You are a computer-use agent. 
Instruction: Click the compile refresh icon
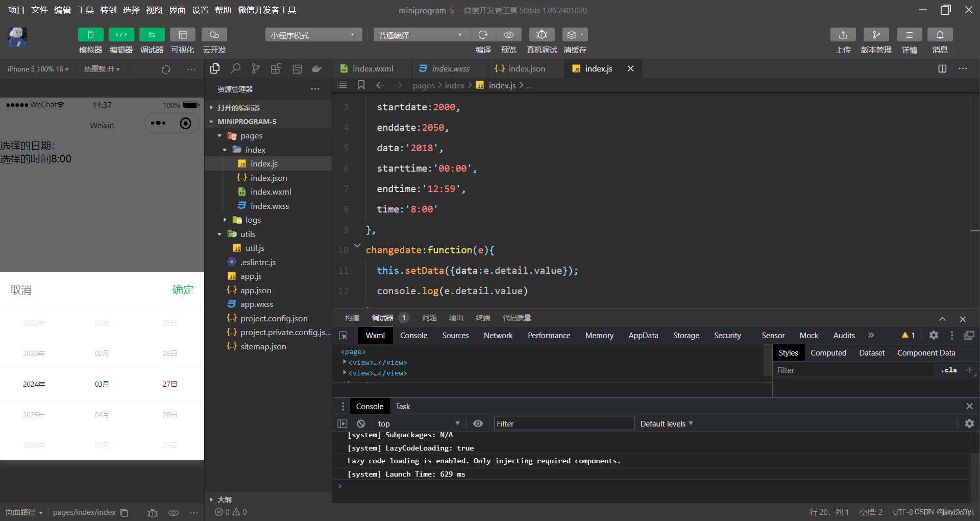point(483,35)
